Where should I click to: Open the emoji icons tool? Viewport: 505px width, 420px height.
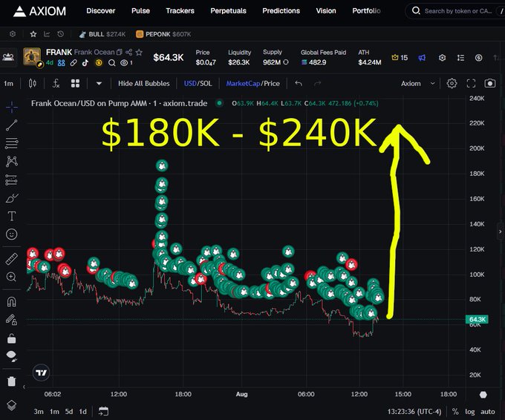coord(12,234)
